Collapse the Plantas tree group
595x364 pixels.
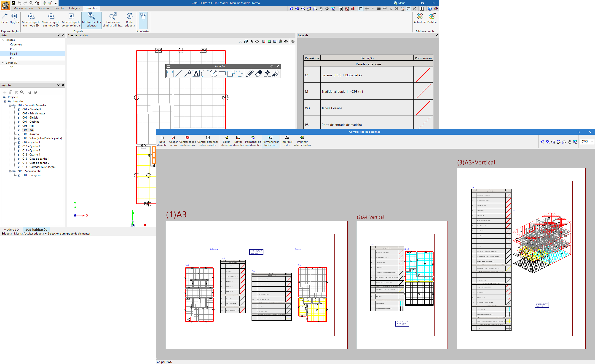tap(3, 40)
